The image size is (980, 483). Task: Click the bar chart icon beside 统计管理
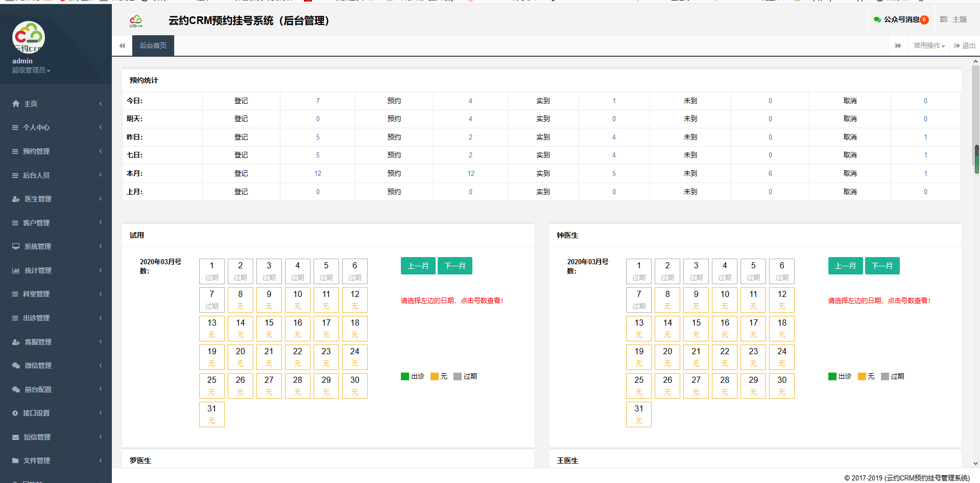pos(16,270)
